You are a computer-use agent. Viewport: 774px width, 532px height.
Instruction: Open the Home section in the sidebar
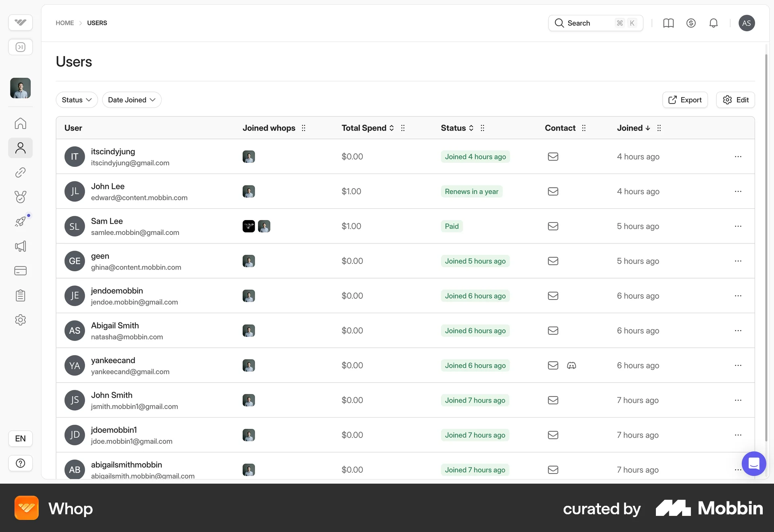click(x=20, y=123)
